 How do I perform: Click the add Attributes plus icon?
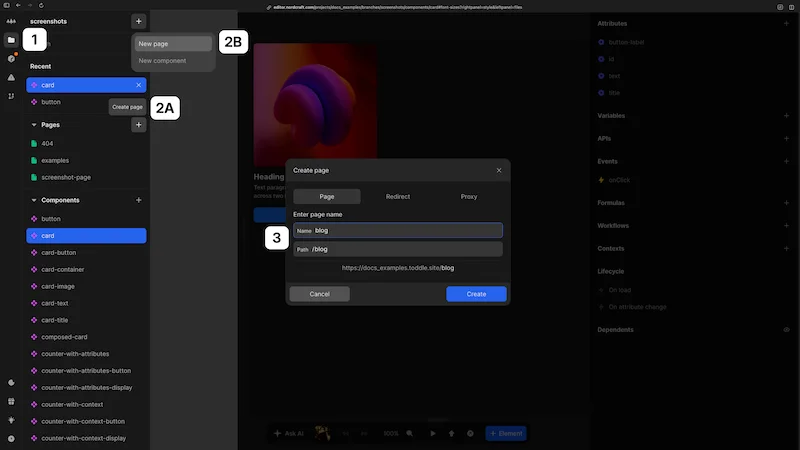click(x=786, y=23)
